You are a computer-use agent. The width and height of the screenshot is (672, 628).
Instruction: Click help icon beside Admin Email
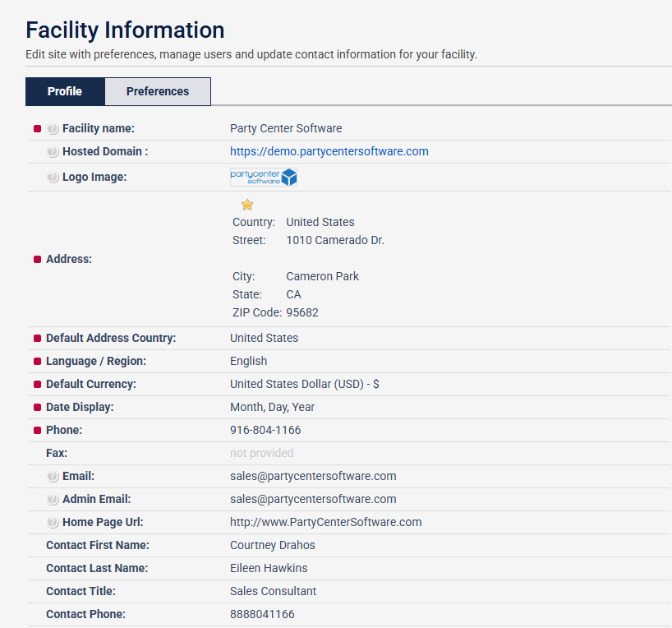(x=53, y=499)
